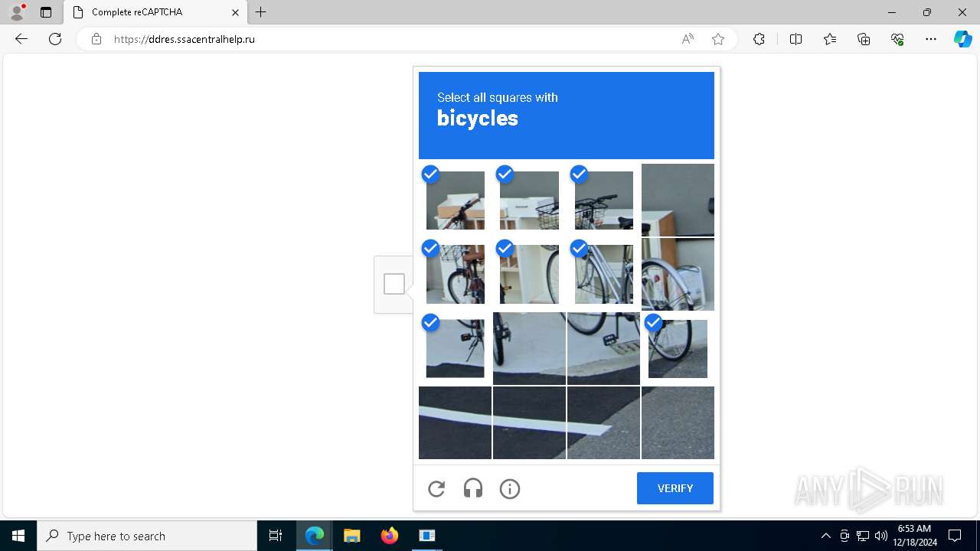Select the tile showing a wooden cabinet by a gray wall
Viewport: 980px width, 551px height.
(678, 200)
